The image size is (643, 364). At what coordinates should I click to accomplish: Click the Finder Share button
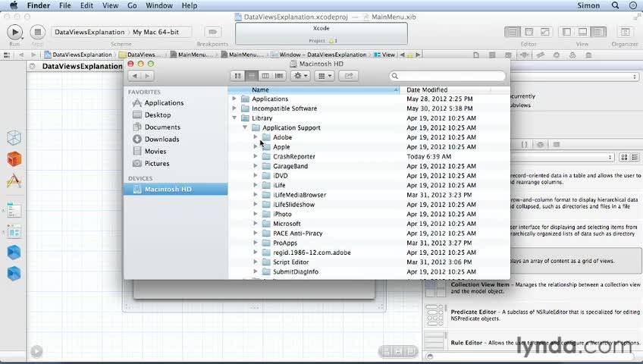349,76
